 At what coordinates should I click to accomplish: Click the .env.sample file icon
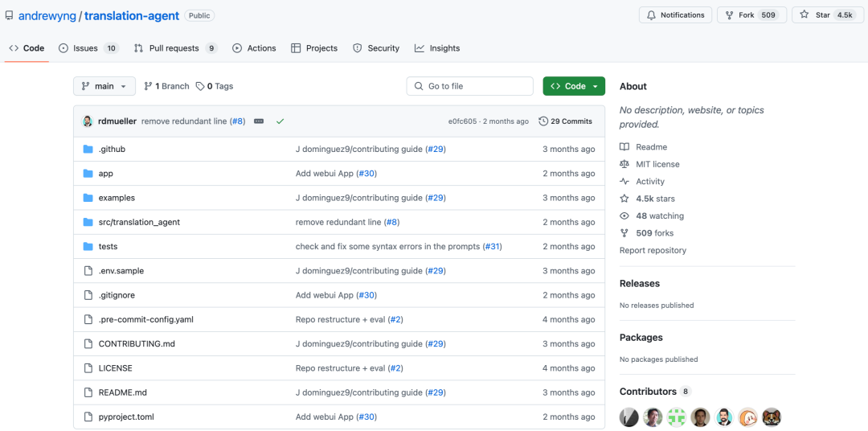coord(88,271)
